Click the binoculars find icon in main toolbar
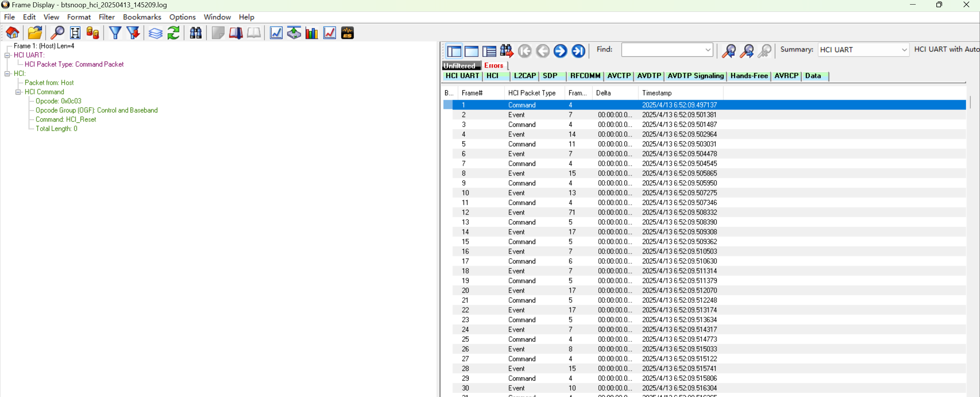The width and height of the screenshot is (980, 397). click(196, 33)
